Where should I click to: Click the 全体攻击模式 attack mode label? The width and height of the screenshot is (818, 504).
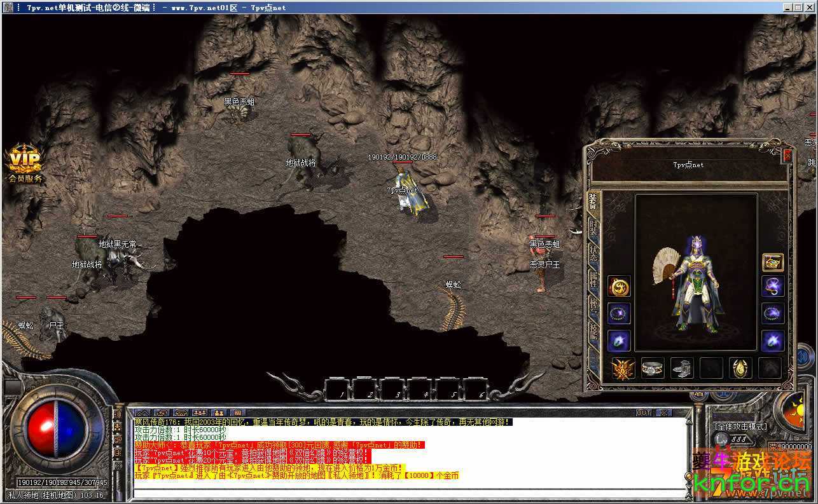point(740,426)
